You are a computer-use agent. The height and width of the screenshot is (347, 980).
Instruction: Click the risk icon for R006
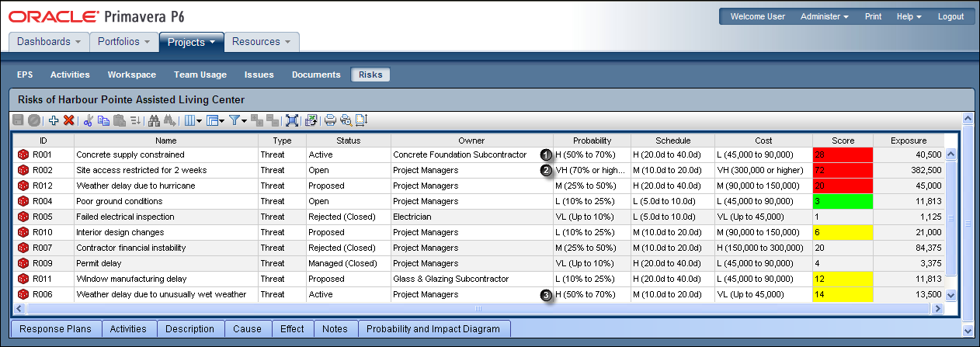[23, 294]
